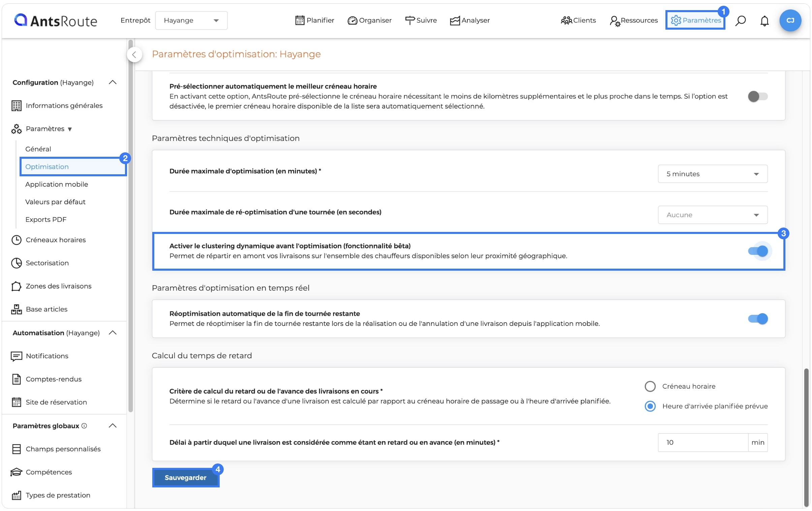Click the Notifications message icon
Viewport: 812px width, 511px height.
(16, 356)
